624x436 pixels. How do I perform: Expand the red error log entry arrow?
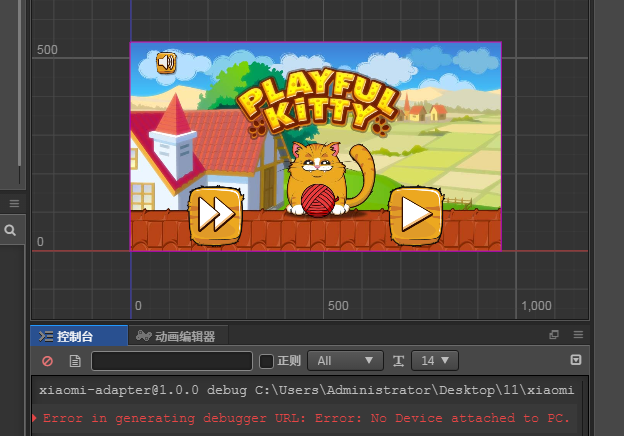pyautogui.click(x=34, y=418)
